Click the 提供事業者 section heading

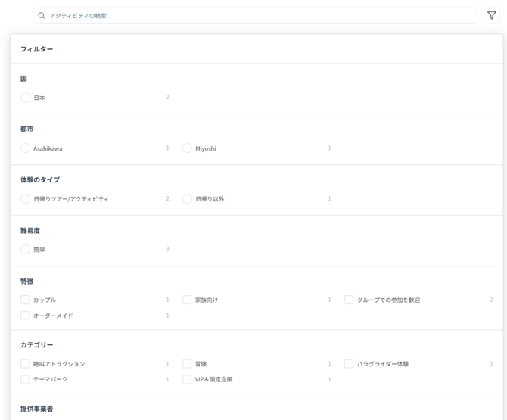coord(36,409)
